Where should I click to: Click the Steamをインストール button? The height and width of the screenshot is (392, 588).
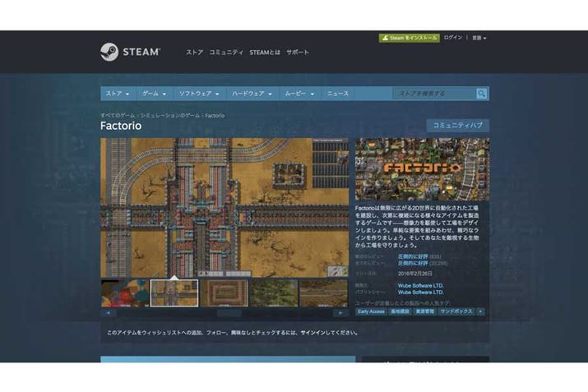pyautogui.click(x=409, y=38)
